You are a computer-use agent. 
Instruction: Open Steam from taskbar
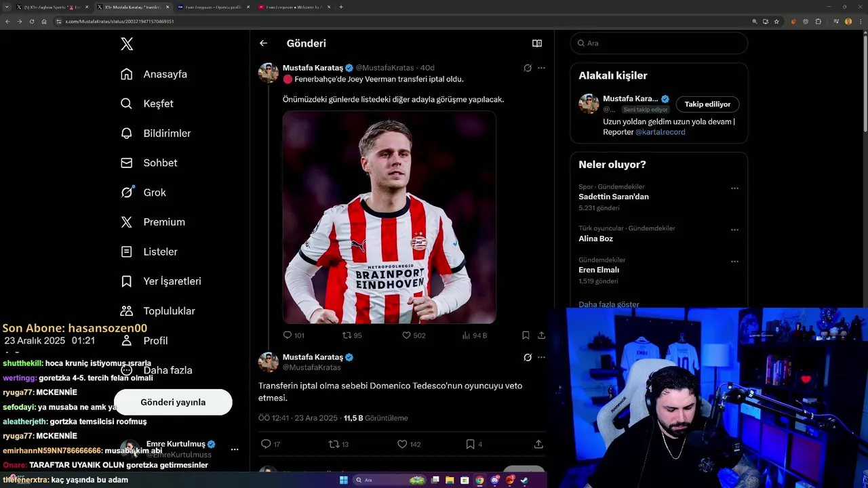pyautogui.click(x=524, y=480)
